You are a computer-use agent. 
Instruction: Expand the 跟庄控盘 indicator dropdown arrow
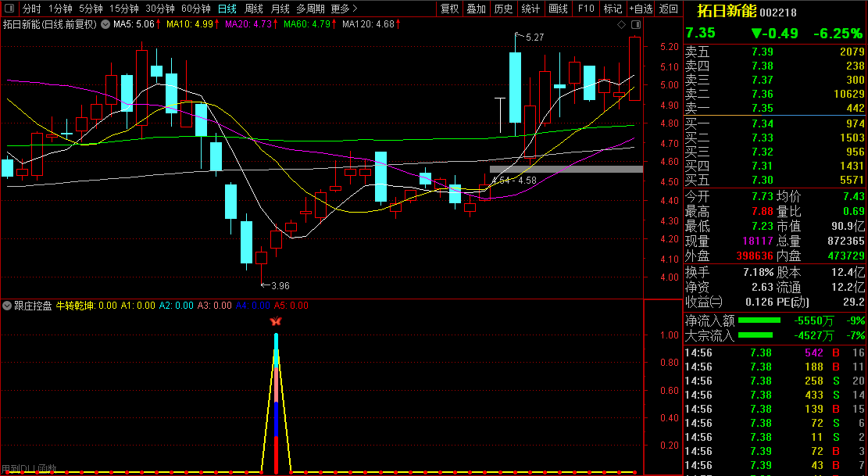[x=7, y=306]
